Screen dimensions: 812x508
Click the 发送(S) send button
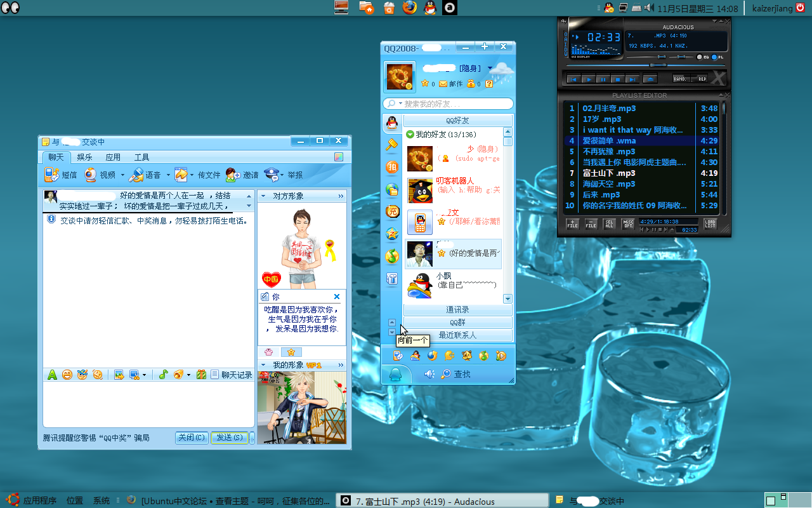229,438
